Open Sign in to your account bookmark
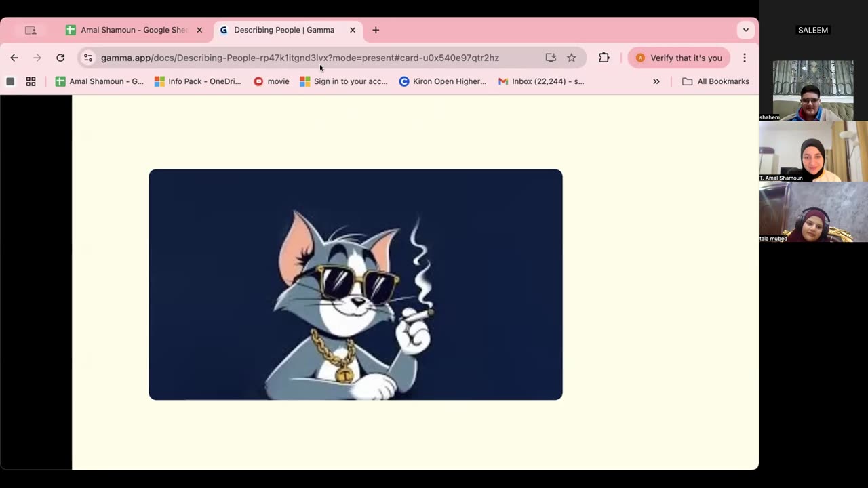 [344, 81]
